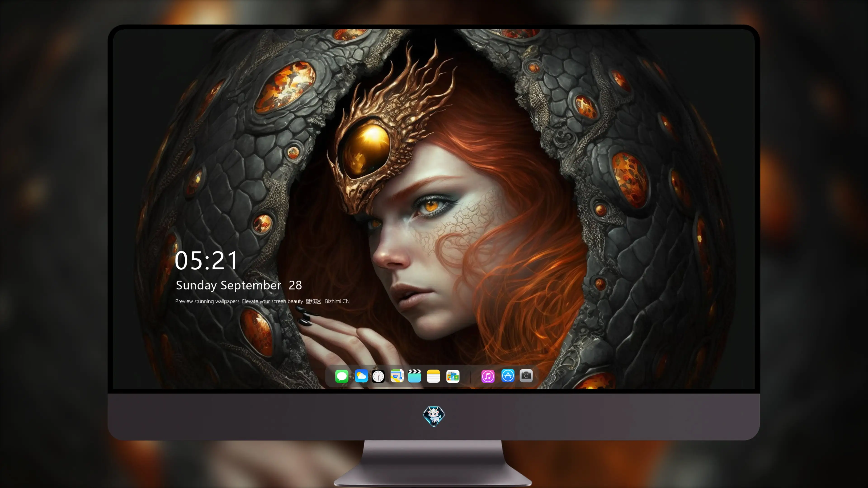Click the 'Preview stunning wallpapers' caption text
Viewport: 868px width, 488px height.
[x=262, y=301]
